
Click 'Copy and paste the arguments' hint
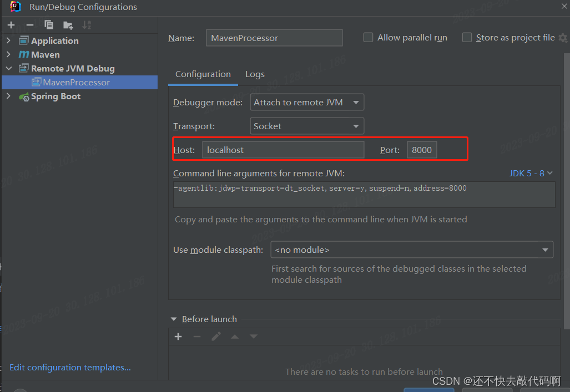[x=321, y=220]
